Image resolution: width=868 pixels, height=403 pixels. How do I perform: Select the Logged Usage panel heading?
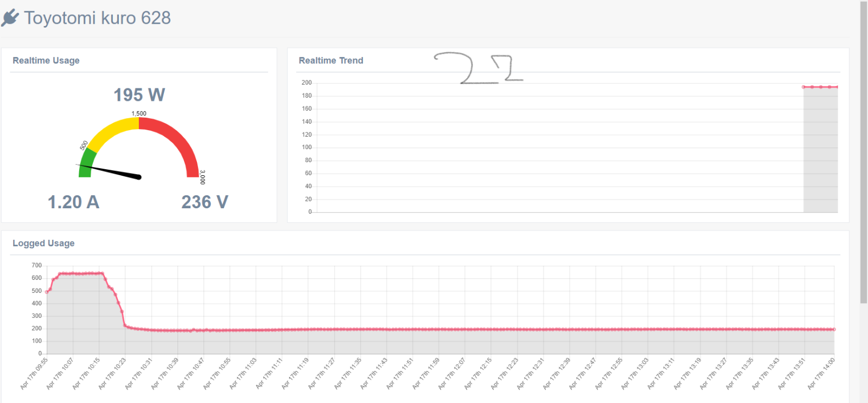(43, 244)
